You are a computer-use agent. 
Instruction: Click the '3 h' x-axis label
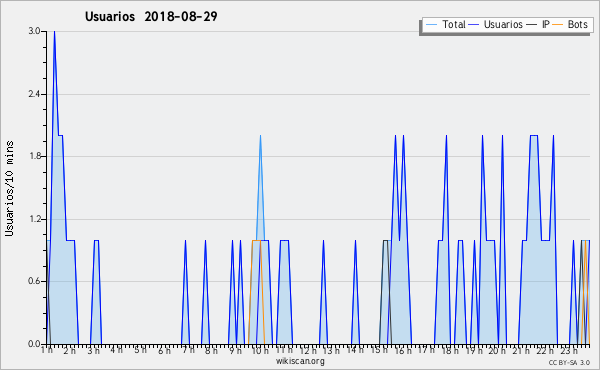pos(93,350)
